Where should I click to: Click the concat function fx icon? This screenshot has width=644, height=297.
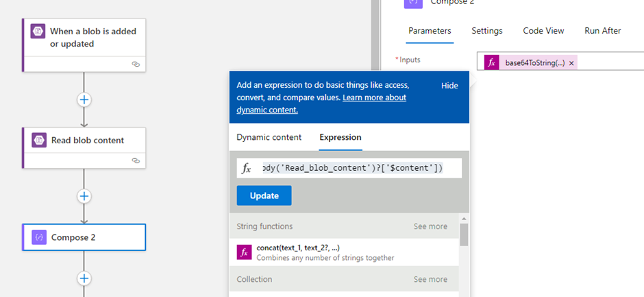(244, 252)
